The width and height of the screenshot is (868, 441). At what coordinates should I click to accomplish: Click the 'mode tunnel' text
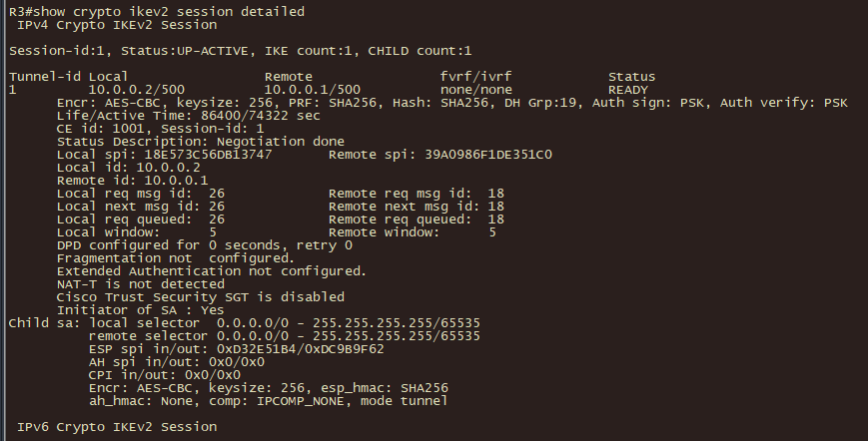[x=405, y=401]
